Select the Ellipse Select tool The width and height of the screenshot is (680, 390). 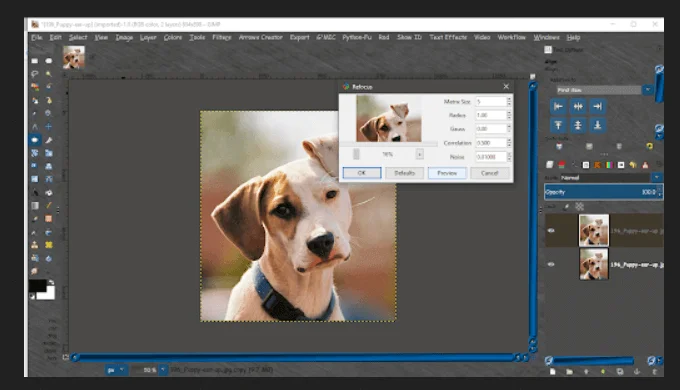click(49, 61)
